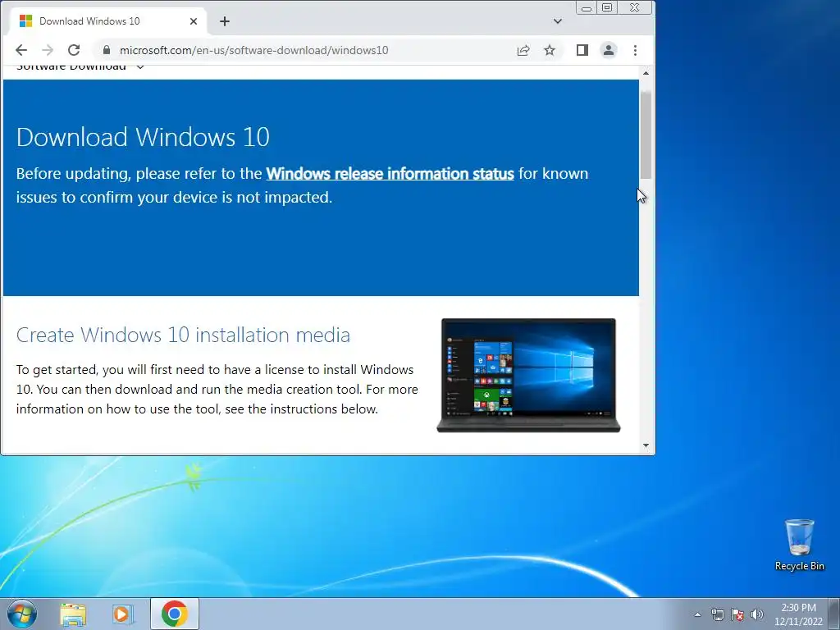Screen dimensions: 840x630
Task: Click the Windows 10 laptop image
Action: 528,375
